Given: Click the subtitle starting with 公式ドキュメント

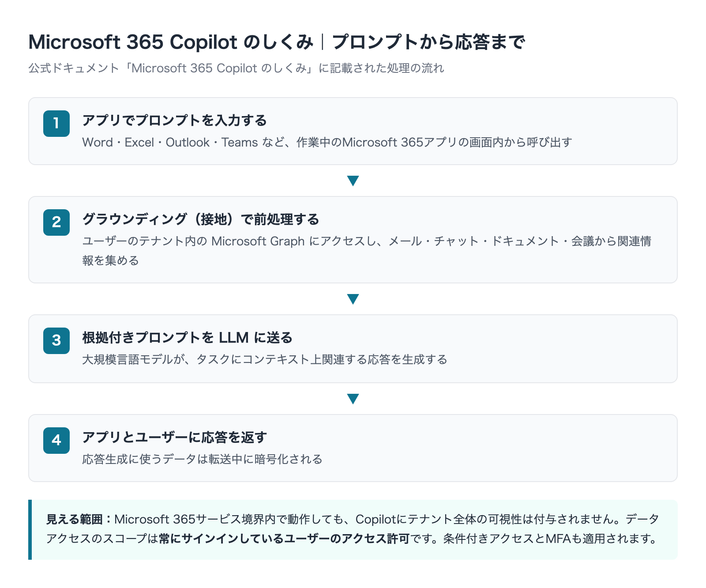Looking at the screenshot, I should pyautogui.click(x=236, y=68).
